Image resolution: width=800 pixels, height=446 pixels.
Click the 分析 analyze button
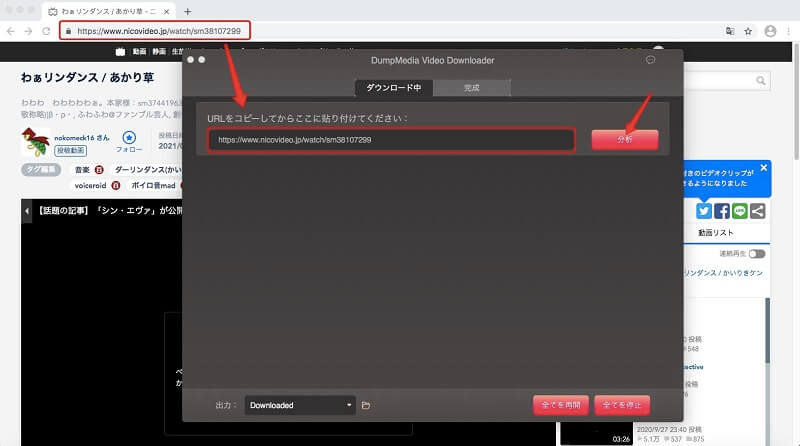624,139
